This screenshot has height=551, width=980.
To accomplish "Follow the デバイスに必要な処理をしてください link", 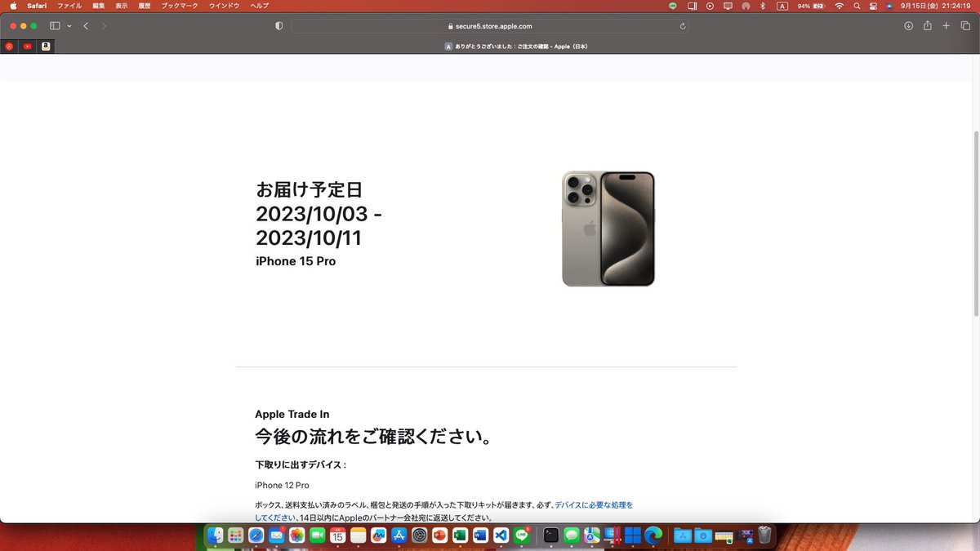I will [x=443, y=511].
